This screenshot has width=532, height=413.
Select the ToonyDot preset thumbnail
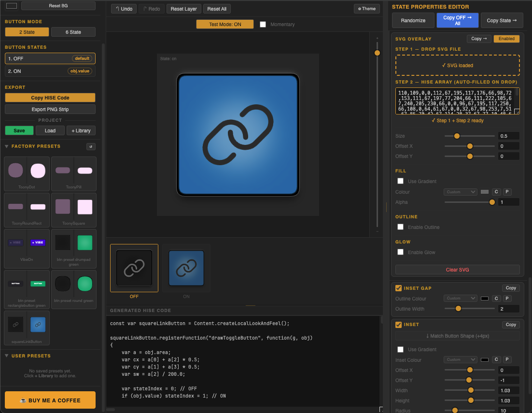point(27,173)
